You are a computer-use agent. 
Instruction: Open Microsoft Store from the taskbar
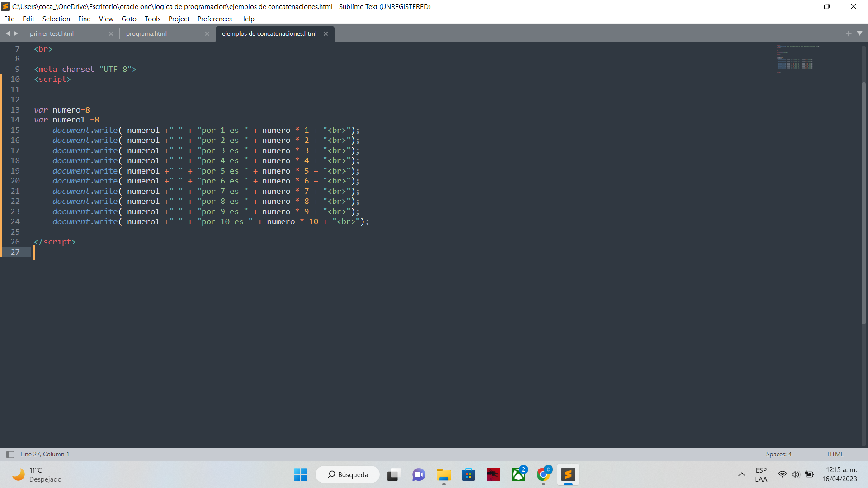[x=469, y=474]
